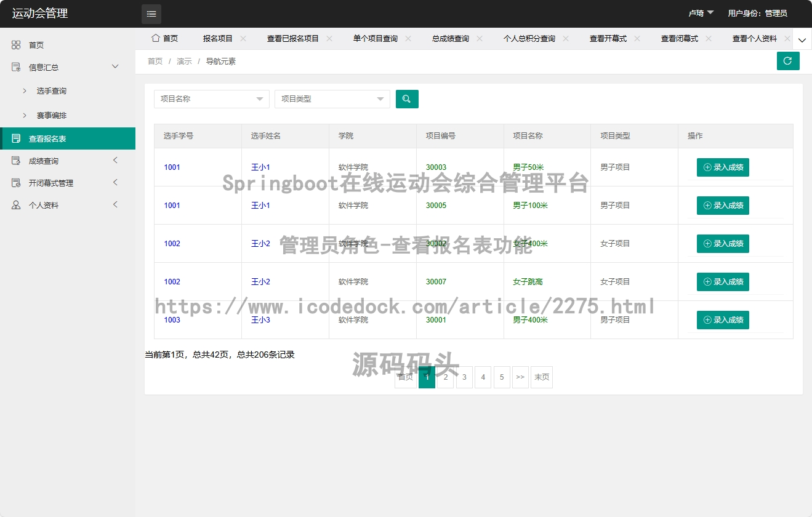Switch to the 单个项目查询 tab

point(376,38)
